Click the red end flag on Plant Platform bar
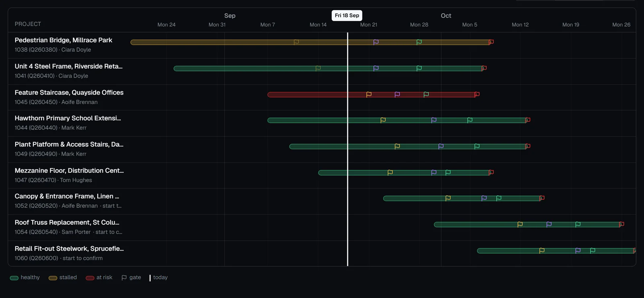 pos(528,146)
